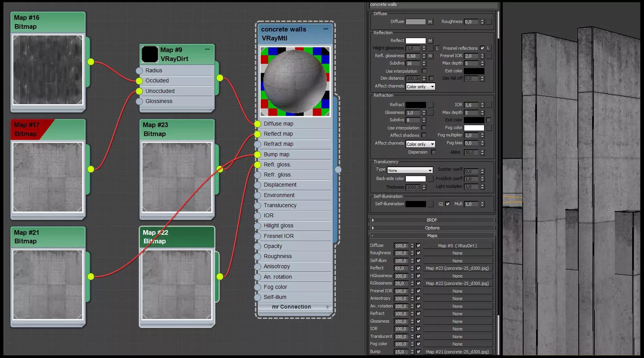
Task: Collapse the concrete walls VRayMtl node
Action: 326,29
